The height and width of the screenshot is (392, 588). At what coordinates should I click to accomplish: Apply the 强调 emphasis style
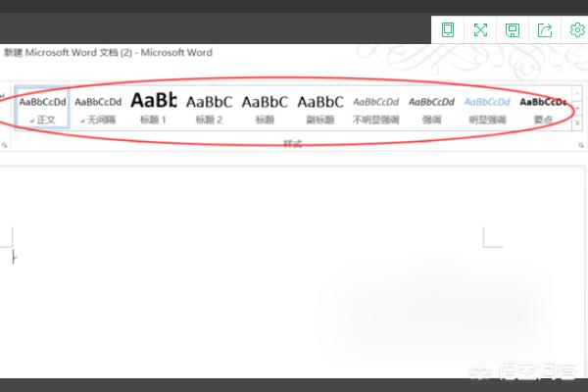431,108
